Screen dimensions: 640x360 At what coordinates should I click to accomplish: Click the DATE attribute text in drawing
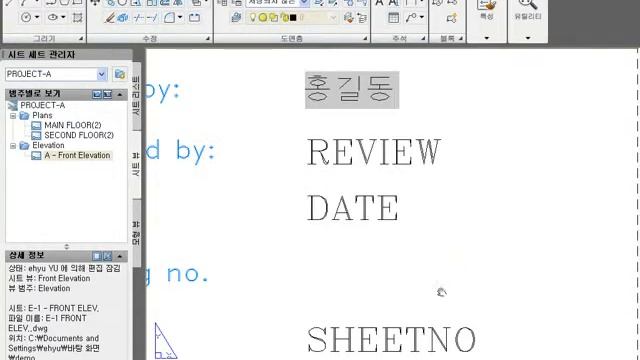[353, 208]
